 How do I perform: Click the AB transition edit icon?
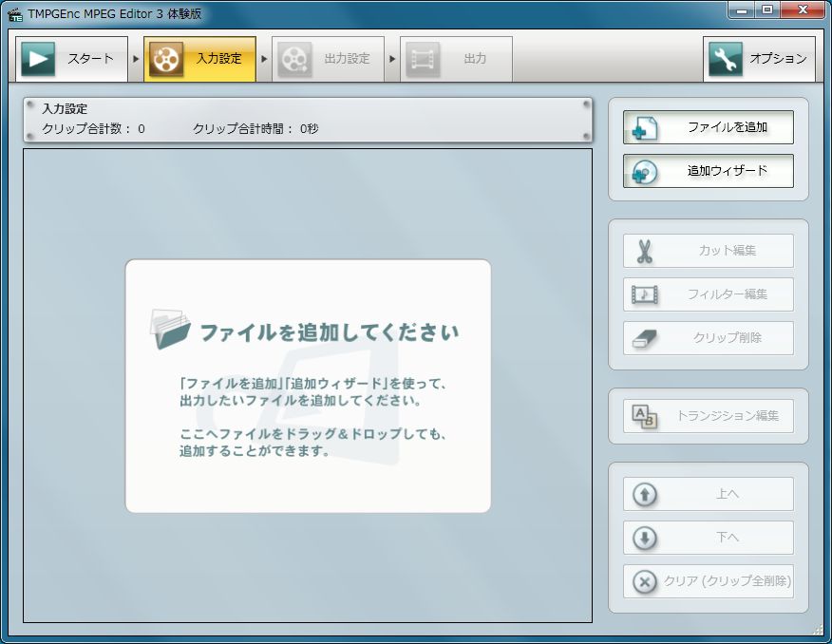pyautogui.click(x=645, y=416)
